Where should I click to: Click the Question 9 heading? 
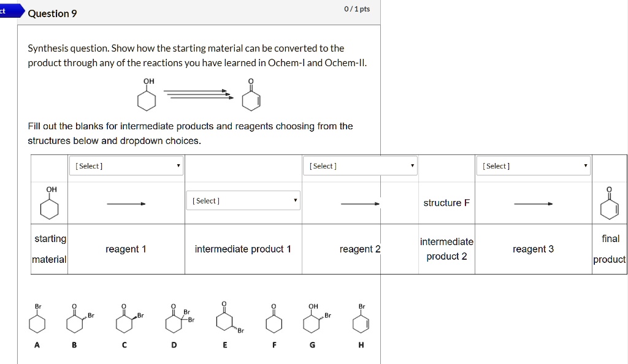[52, 13]
